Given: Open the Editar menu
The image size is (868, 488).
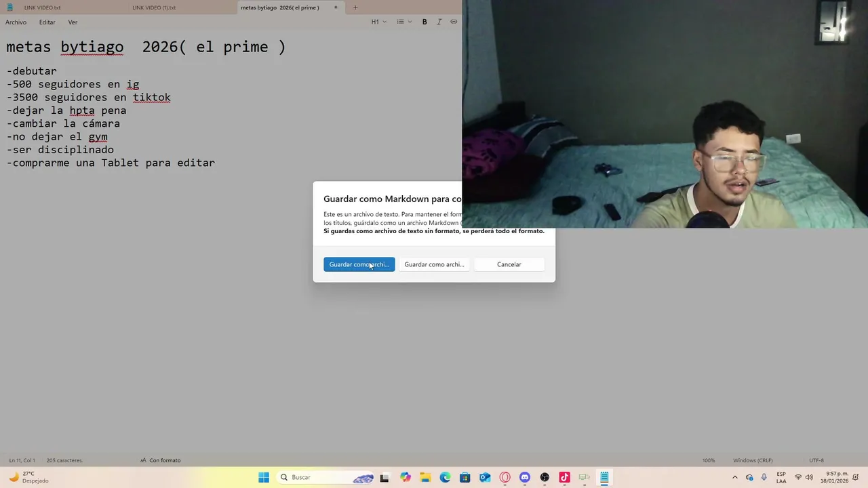Looking at the screenshot, I should (47, 22).
